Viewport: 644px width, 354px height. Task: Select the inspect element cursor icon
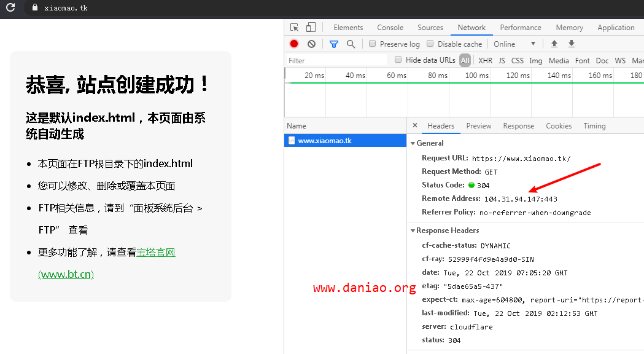pyautogui.click(x=294, y=27)
